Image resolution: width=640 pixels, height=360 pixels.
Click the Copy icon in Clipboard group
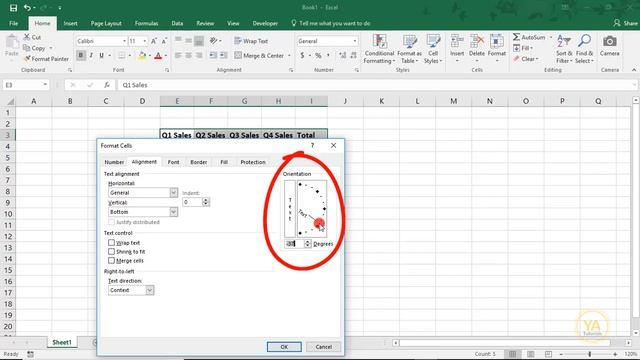[27, 48]
